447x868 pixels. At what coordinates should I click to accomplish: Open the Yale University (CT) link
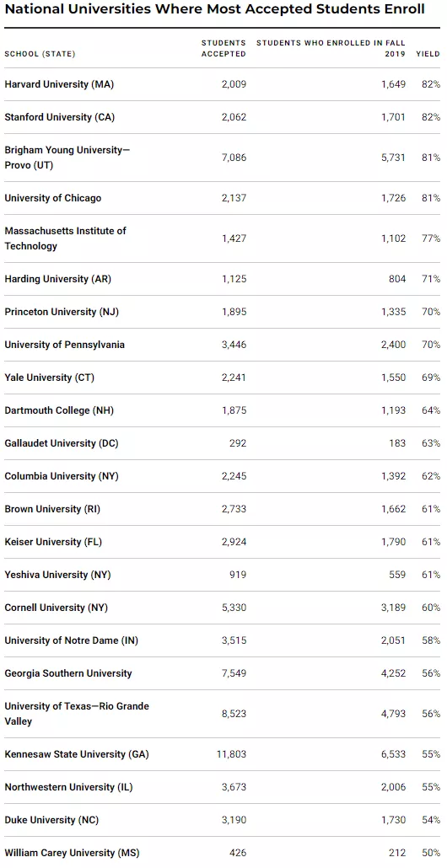(x=50, y=378)
